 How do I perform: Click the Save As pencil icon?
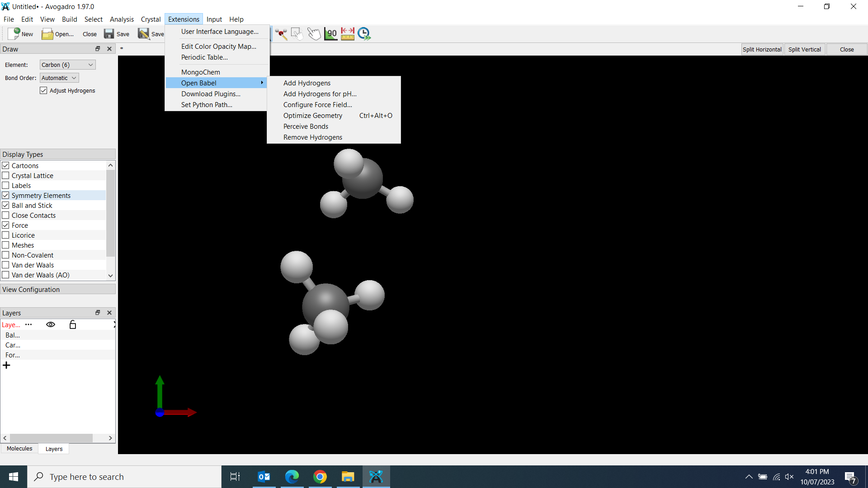tap(144, 34)
